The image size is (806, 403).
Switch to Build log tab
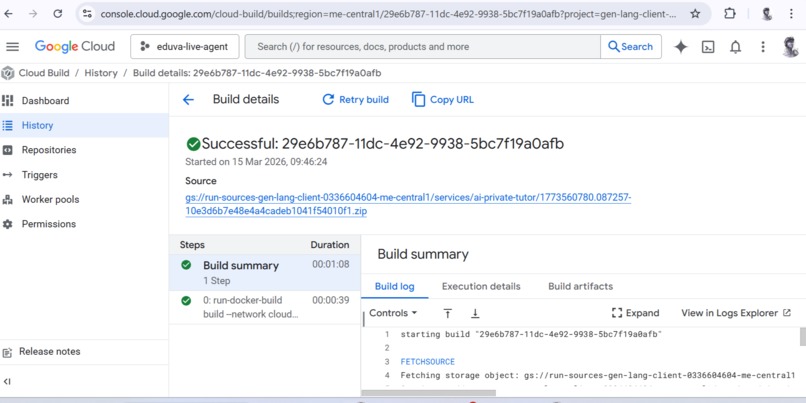394,286
